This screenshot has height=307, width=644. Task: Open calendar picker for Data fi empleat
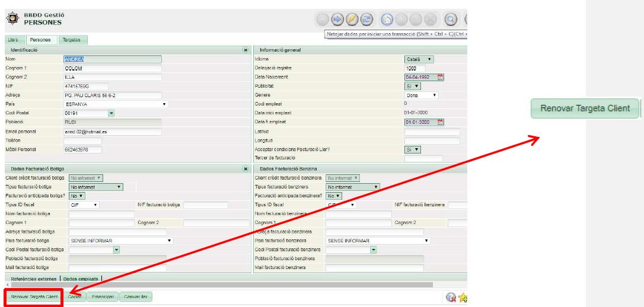[441, 122]
